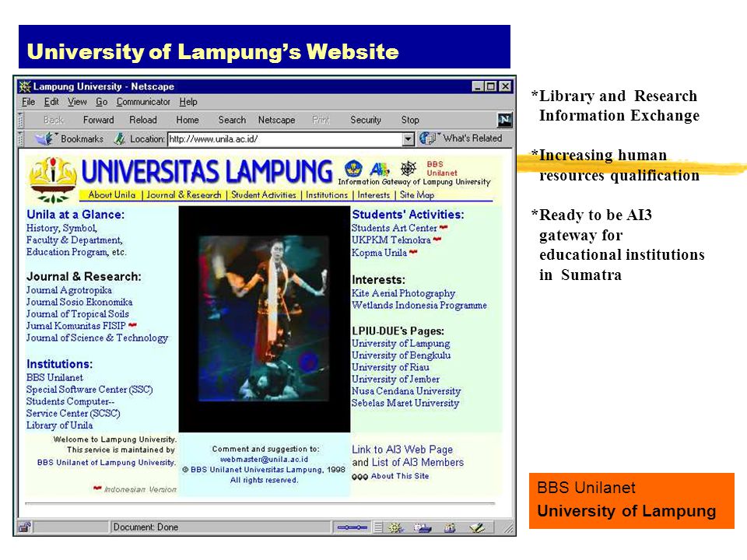Switch to the Indonesian Version link

click(x=140, y=489)
